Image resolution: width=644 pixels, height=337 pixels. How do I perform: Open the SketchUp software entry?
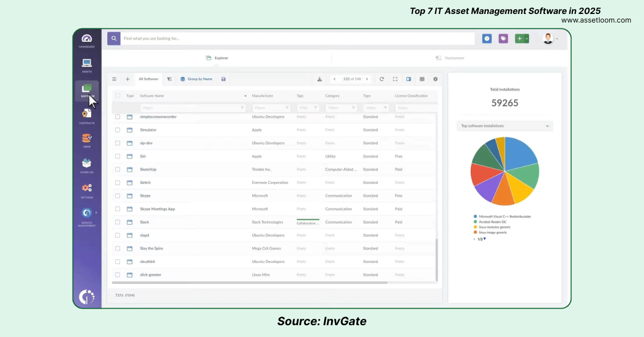click(x=148, y=170)
